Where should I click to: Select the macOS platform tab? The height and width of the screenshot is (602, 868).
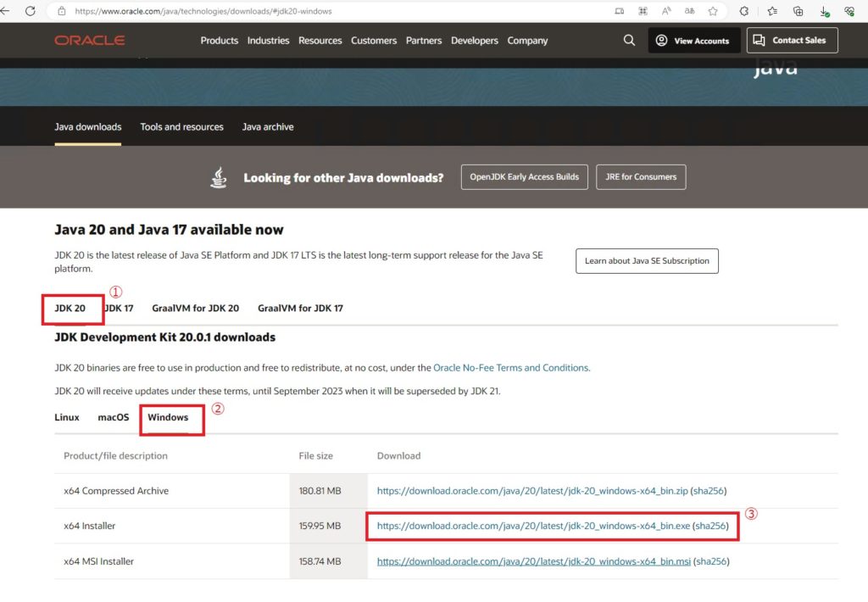point(114,417)
